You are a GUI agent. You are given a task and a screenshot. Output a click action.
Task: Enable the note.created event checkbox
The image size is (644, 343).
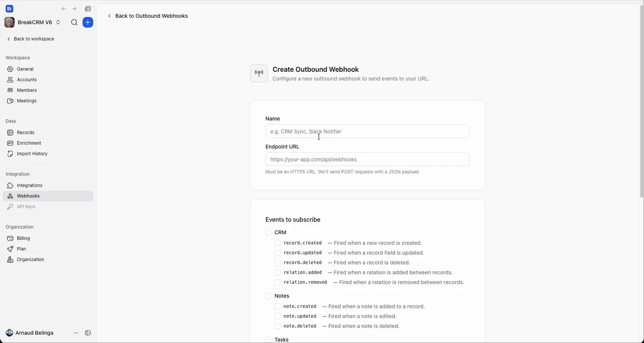[x=277, y=306]
